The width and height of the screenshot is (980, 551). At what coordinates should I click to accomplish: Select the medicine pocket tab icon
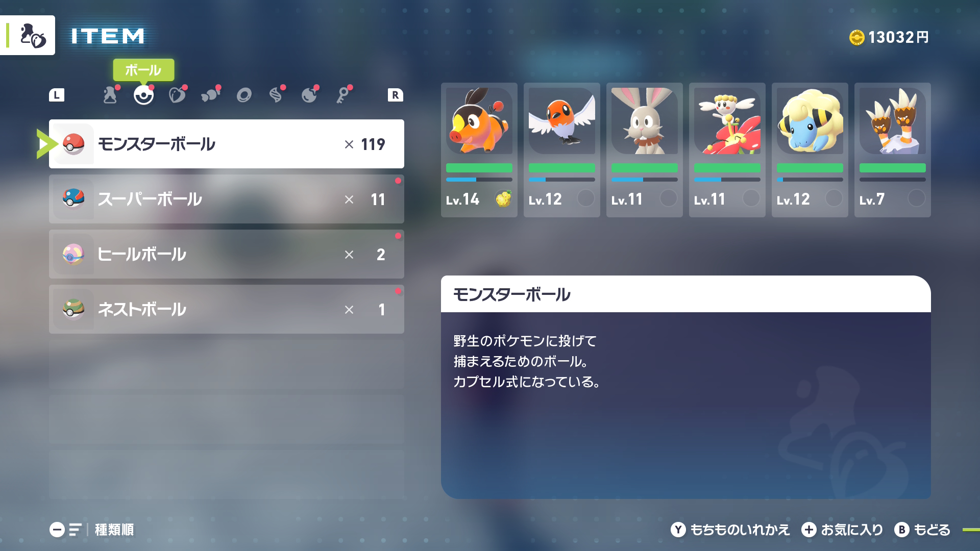tap(110, 95)
